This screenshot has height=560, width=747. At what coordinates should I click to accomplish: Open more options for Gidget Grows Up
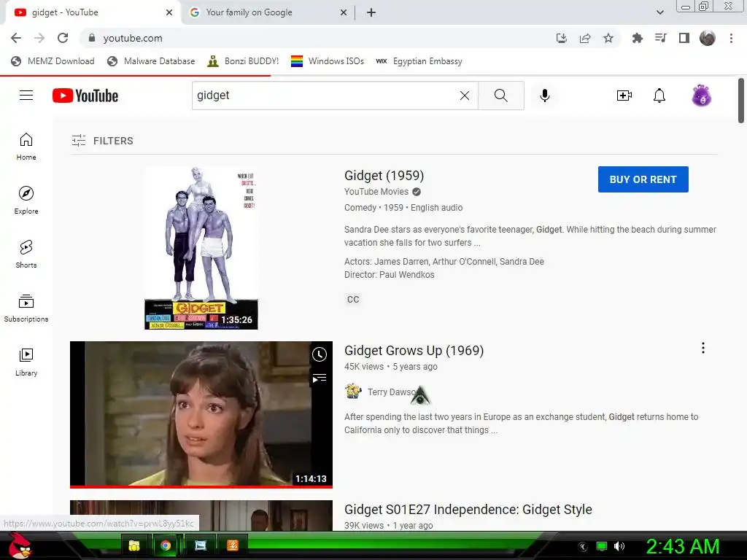tap(703, 348)
